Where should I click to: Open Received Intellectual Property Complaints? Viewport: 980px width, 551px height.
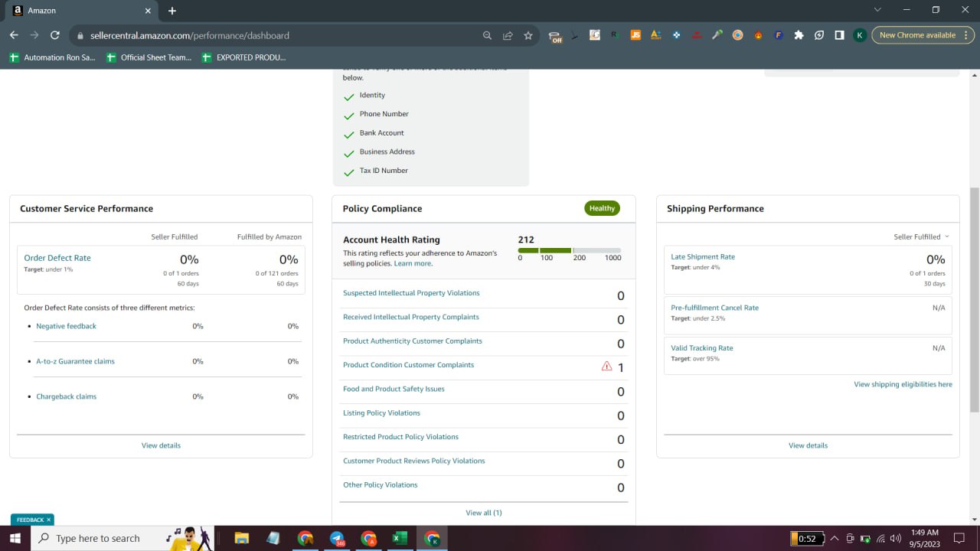pyautogui.click(x=411, y=317)
